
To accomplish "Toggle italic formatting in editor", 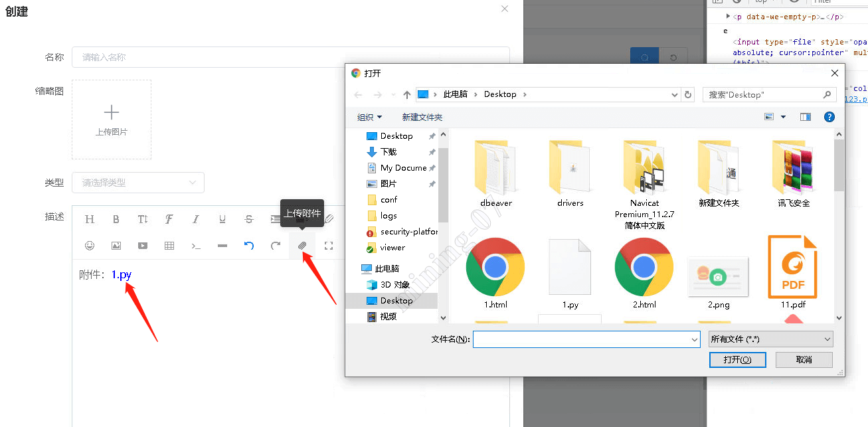I will pyautogui.click(x=196, y=219).
